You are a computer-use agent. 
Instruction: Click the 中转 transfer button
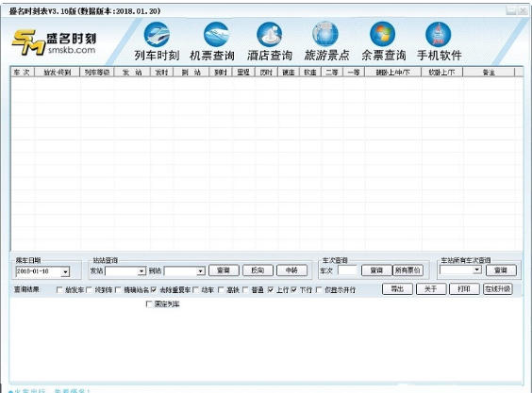click(x=291, y=270)
